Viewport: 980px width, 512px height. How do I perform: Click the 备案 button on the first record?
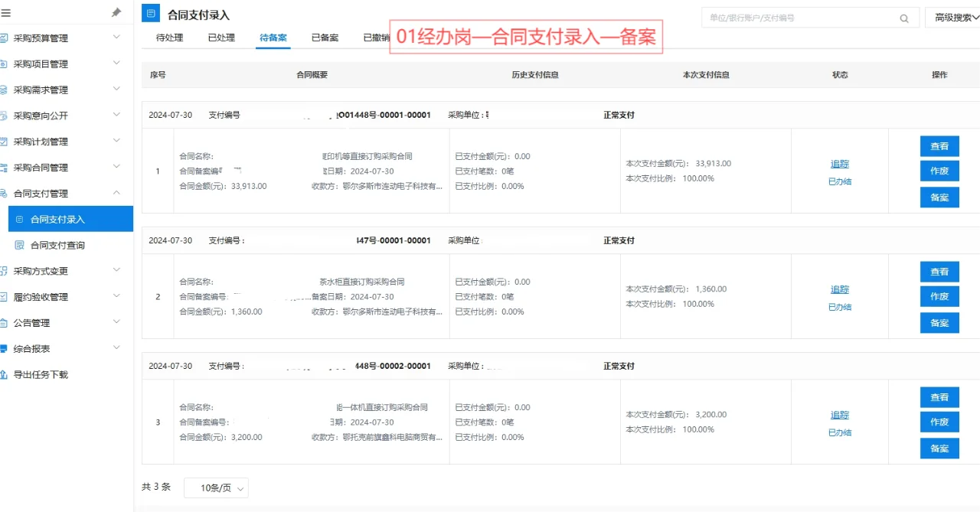[x=939, y=197]
